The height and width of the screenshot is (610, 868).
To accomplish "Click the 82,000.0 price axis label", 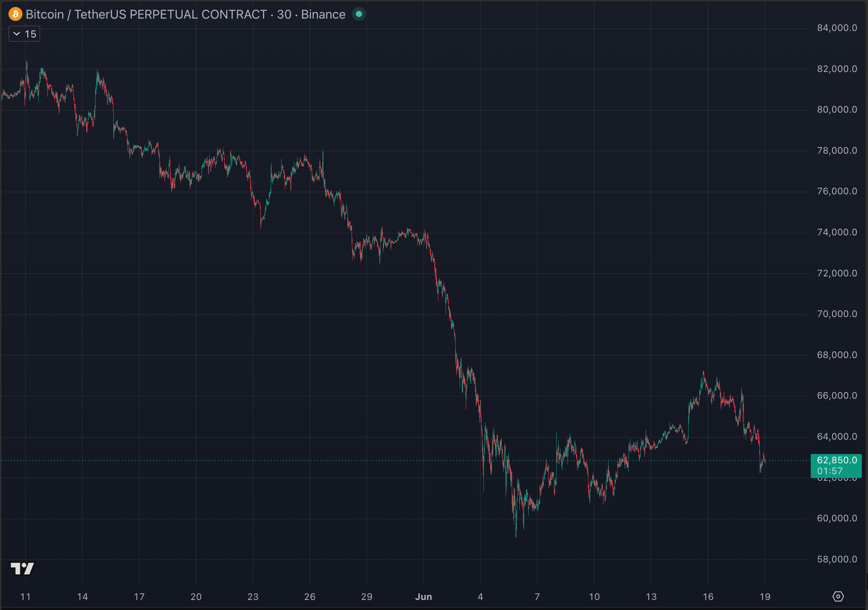I will tap(837, 69).
